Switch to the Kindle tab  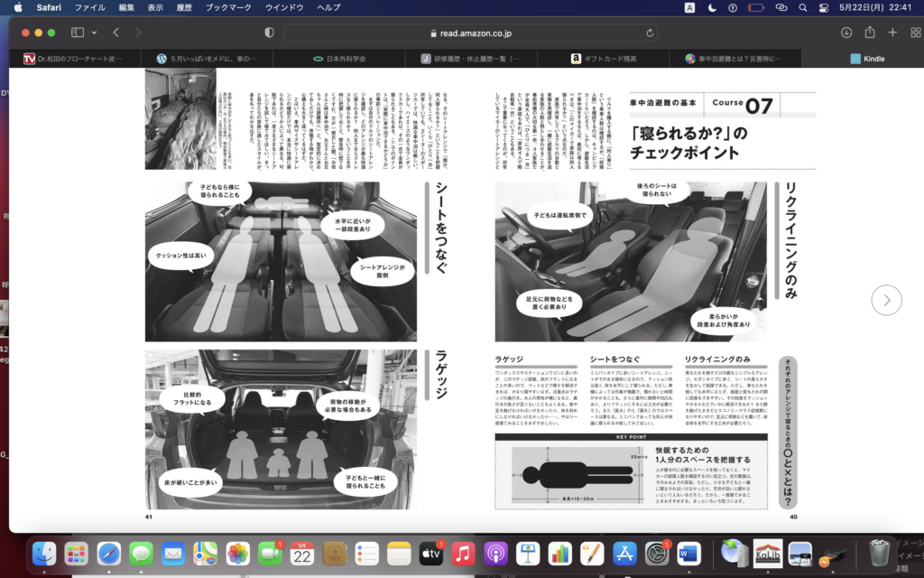[x=866, y=58]
